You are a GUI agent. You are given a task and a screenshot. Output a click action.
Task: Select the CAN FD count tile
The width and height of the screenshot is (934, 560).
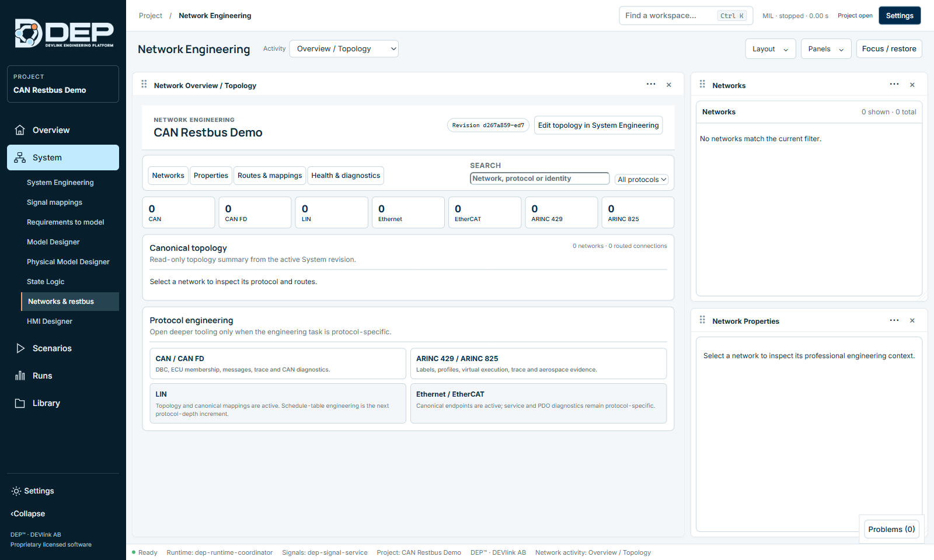click(x=255, y=212)
